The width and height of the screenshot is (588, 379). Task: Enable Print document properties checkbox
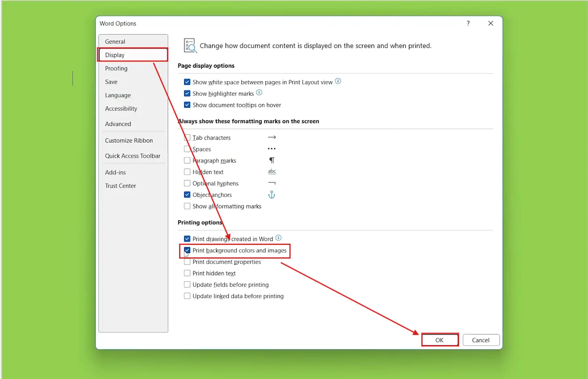(x=187, y=262)
